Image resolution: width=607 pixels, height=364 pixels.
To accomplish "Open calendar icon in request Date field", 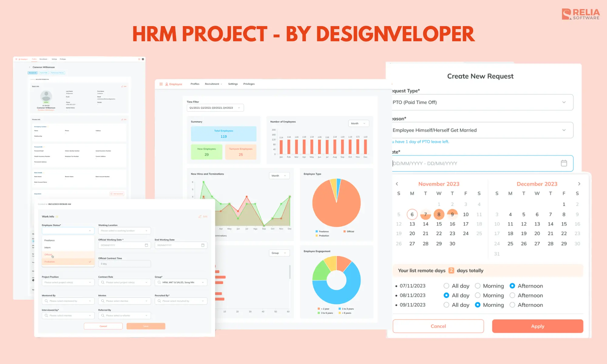I will [x=564, y=163].
